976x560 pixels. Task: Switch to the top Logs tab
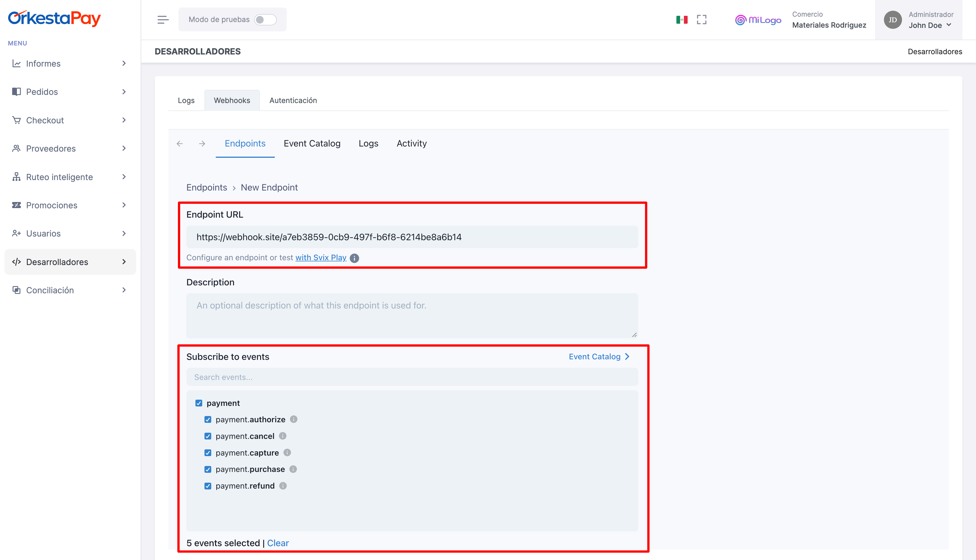(x=186, y=100)
